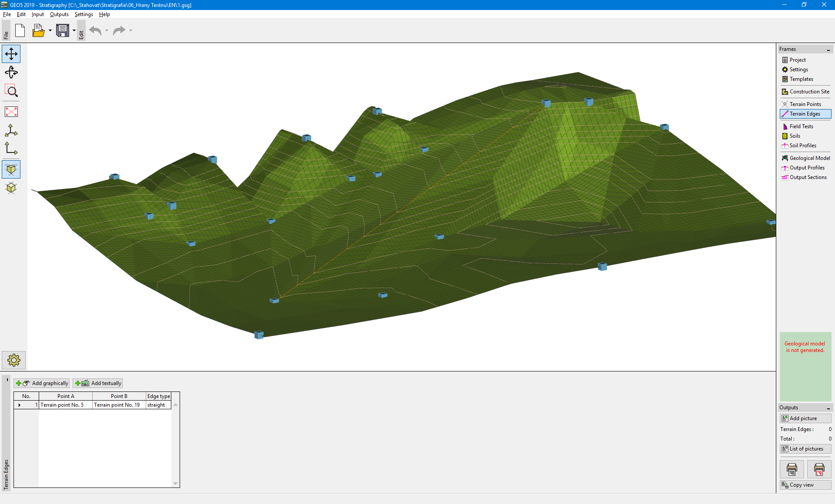Open drawing settings gear button
This screenshot has height=504, width=835.
14,360
